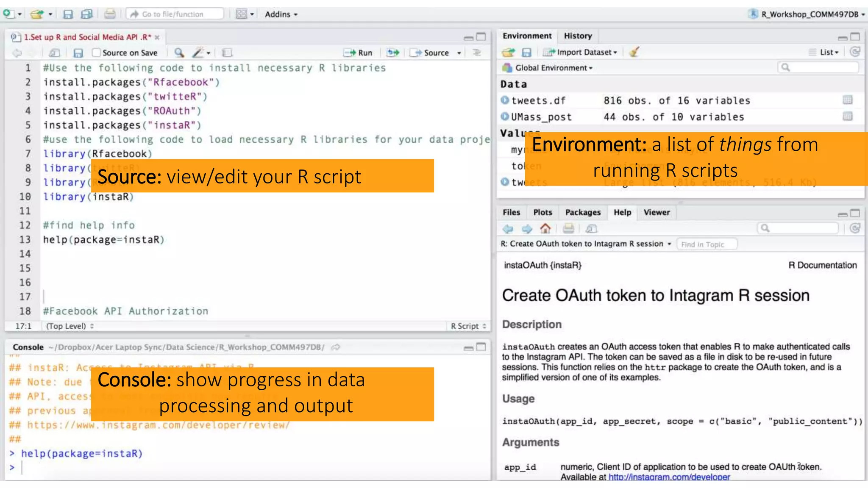
Task: View tweets.df as a data grid
Action: 848,100
